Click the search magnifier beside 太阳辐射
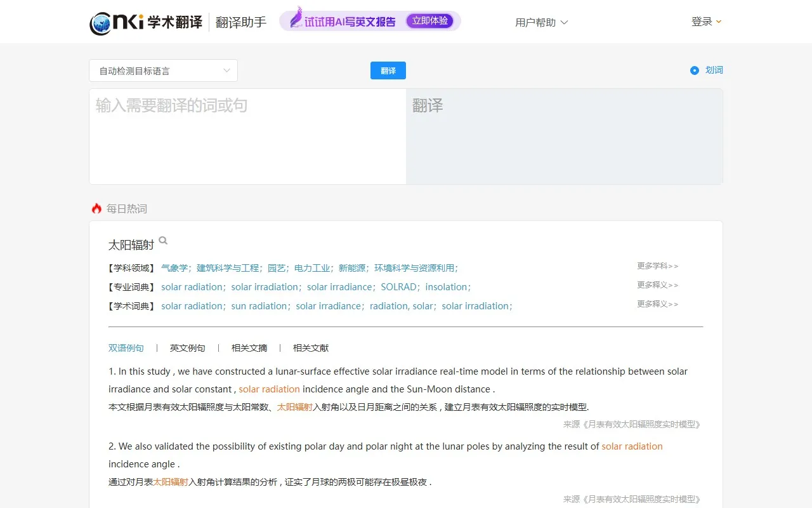This screenshot has width=812, height=508. [x=163, y=240]
